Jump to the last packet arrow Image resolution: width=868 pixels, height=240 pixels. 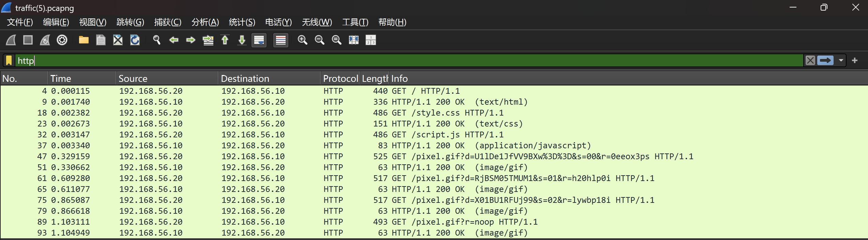tap(242, 40)
